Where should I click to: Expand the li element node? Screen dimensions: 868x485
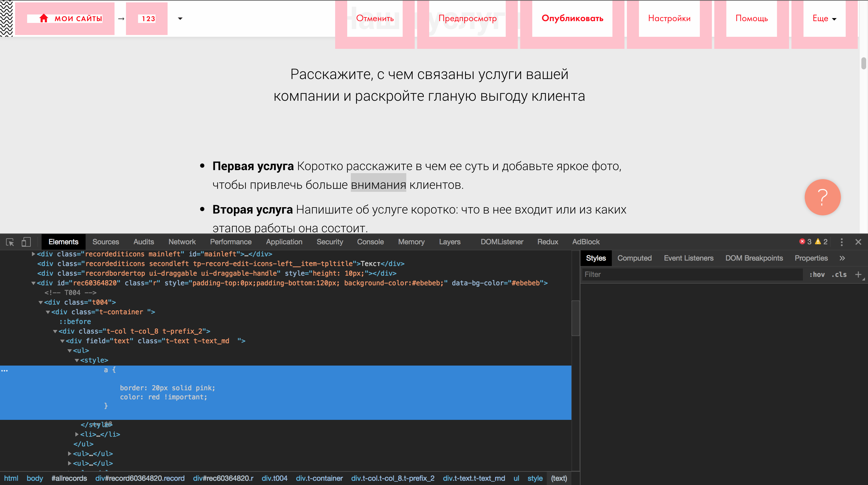[x=77, y=434]
